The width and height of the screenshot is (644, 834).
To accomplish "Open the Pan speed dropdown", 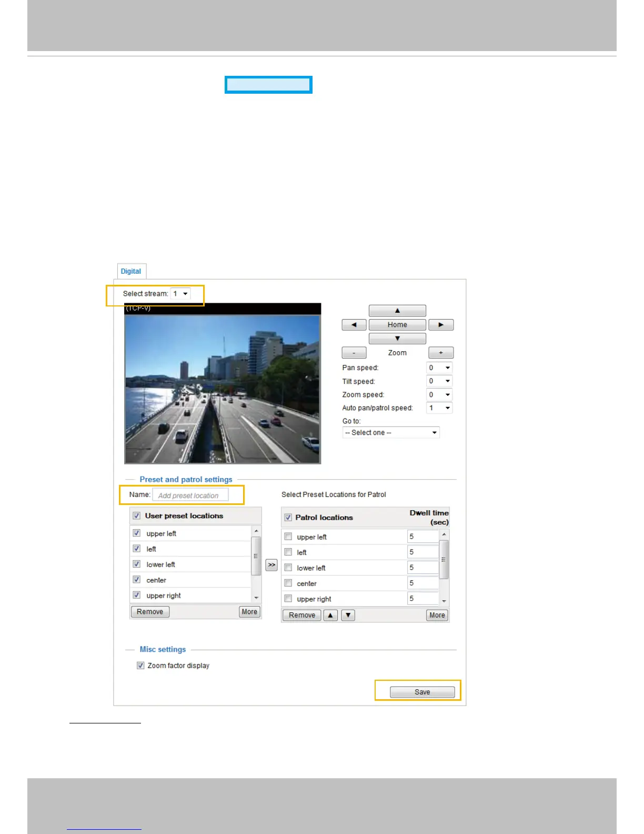I will tap(439, 368).
